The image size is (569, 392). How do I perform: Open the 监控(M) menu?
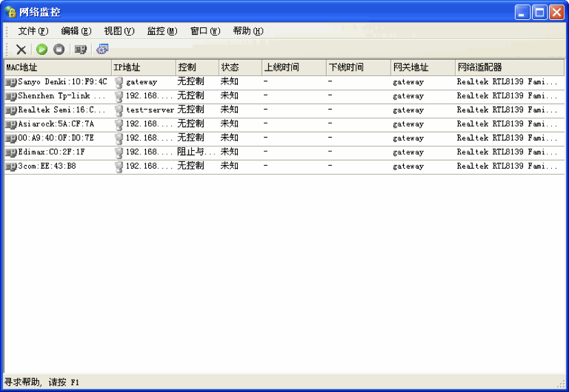click(162, 31)
